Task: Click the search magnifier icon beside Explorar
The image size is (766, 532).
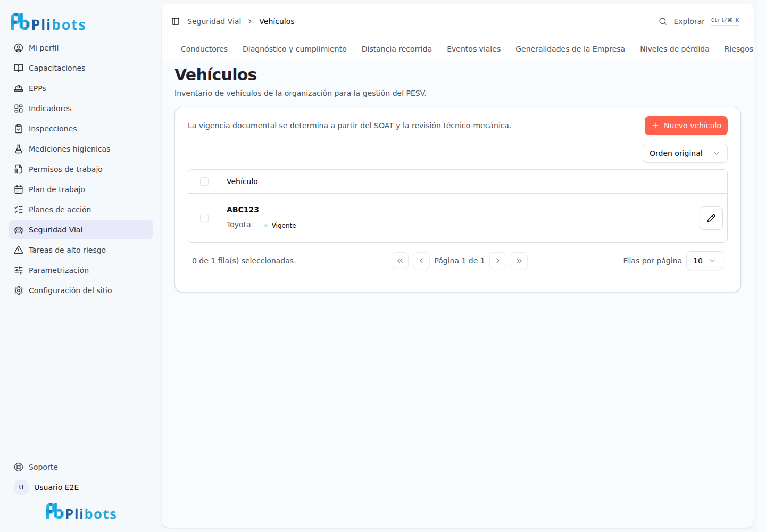Action: (x=663, y=21)
